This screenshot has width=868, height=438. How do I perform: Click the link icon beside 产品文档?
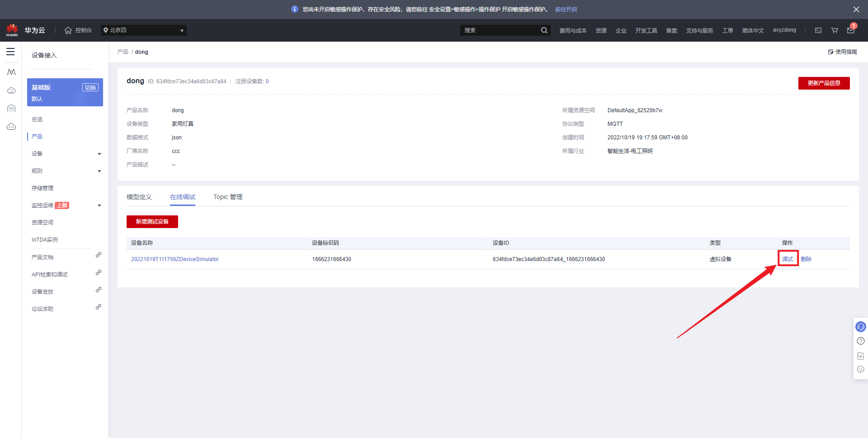pos(99,255)
